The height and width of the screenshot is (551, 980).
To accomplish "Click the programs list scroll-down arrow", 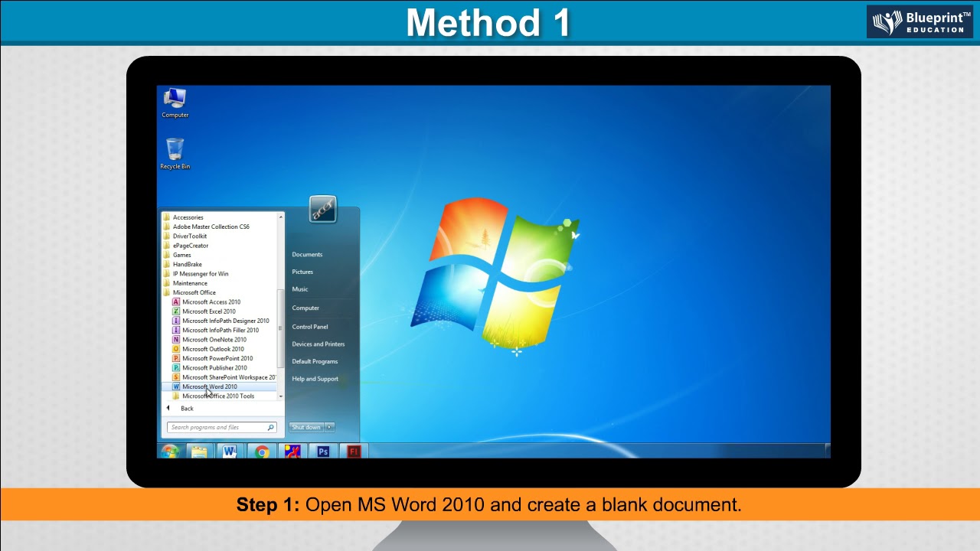I will (x=281, y=396).
